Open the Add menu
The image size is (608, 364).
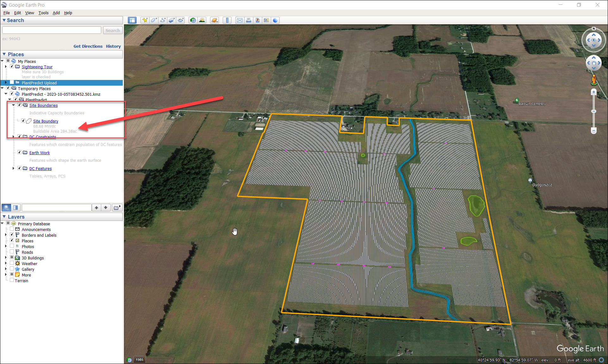[x=56, y=13]
